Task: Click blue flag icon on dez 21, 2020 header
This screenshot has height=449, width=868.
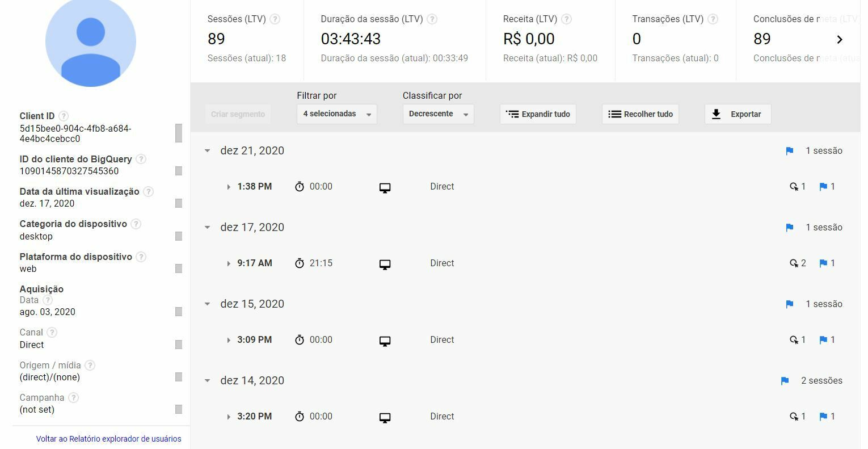Action: (789, 151)
